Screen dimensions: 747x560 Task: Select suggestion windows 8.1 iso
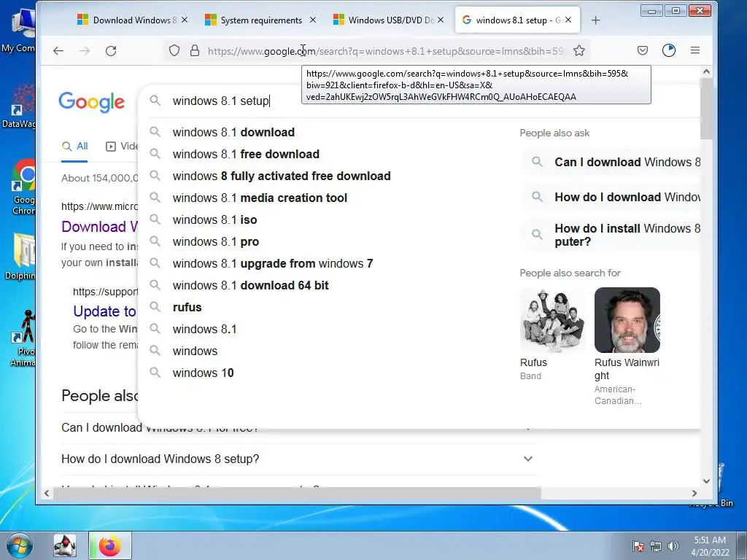(x=215, y=219)
